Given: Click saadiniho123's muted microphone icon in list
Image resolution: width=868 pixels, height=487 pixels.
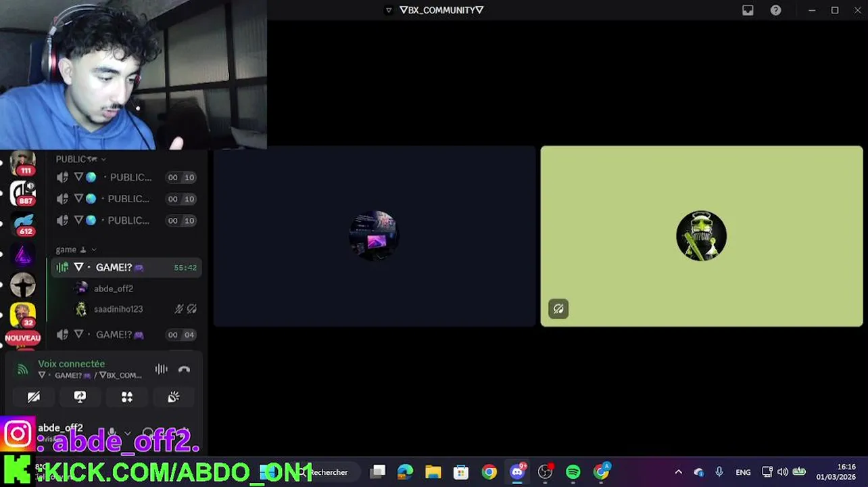Looking at the screenshot, I should point(179,309).
